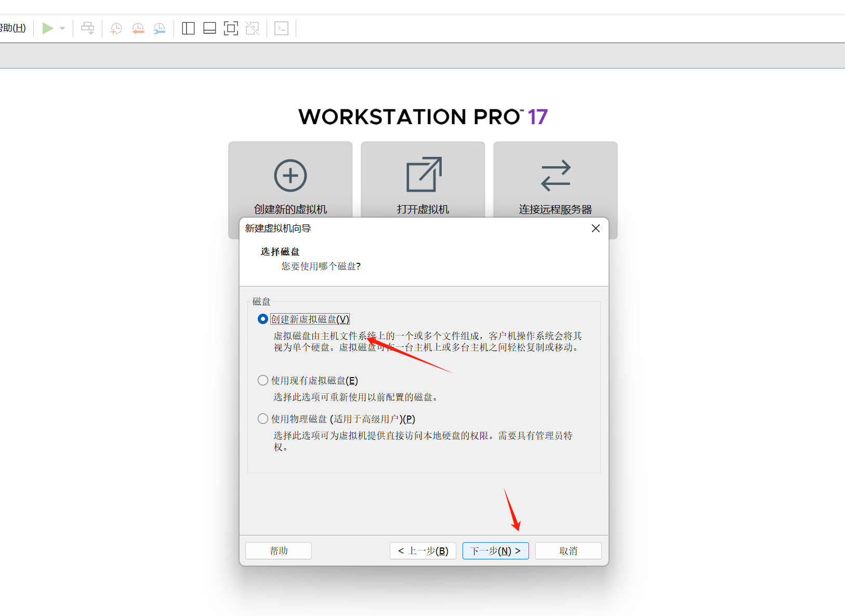This screenshot has width=845, height=616.
Task: Click the 下一步(N) next button
Action: coord(496,551)
